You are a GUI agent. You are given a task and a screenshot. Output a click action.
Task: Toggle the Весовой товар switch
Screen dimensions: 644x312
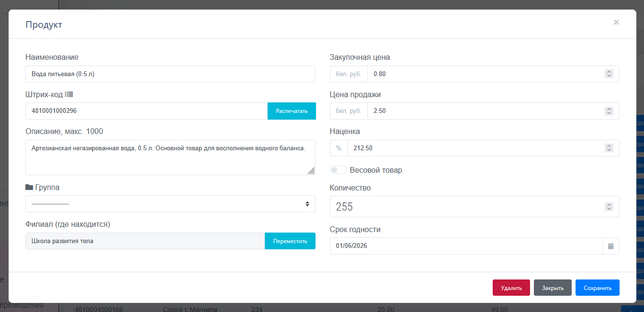point(338,170)
